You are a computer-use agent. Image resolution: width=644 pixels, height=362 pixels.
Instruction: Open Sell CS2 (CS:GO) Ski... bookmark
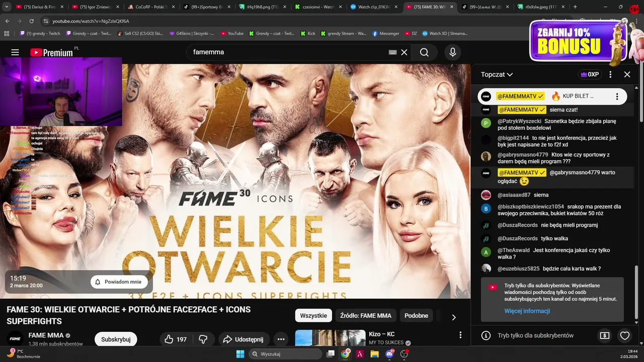pyautogui.click(x=140, y=34)
